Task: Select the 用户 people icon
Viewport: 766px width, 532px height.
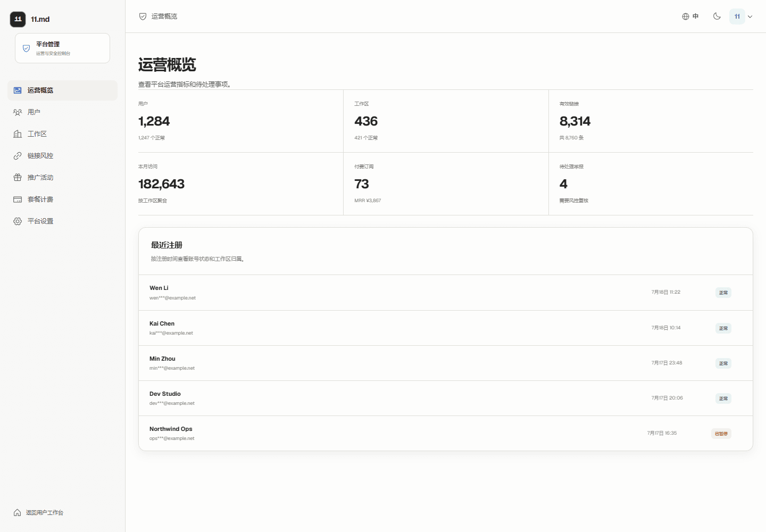Action: (x=18, y=112)
